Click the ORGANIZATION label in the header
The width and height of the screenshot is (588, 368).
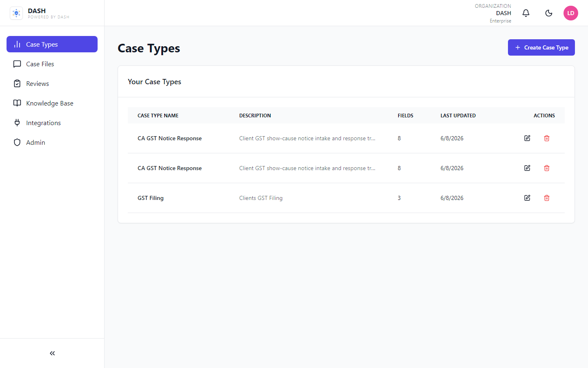(493, 6)
